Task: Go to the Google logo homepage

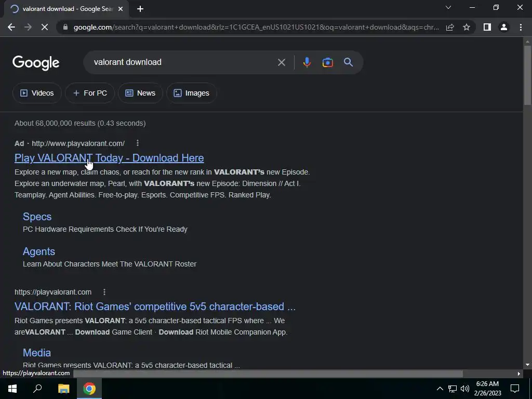Action: 36,63
